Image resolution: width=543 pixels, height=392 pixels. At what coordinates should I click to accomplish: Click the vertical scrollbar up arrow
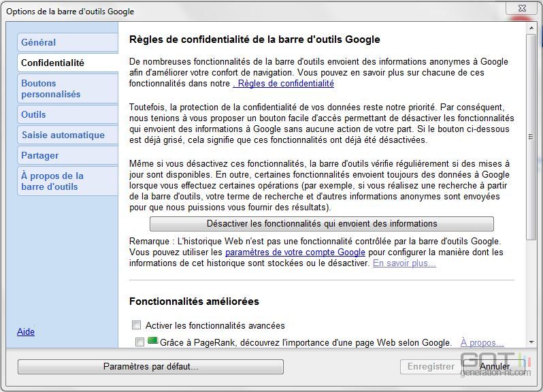[532, 27]
